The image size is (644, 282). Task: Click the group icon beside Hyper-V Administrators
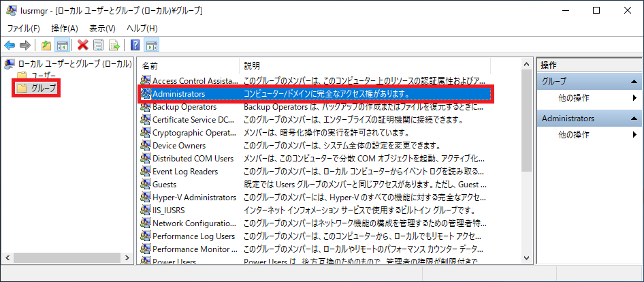click(146, 198)
